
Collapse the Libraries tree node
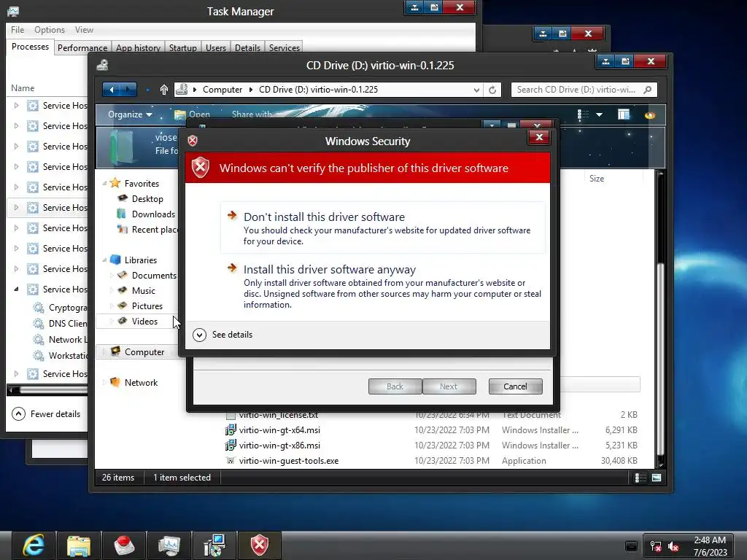105,260
